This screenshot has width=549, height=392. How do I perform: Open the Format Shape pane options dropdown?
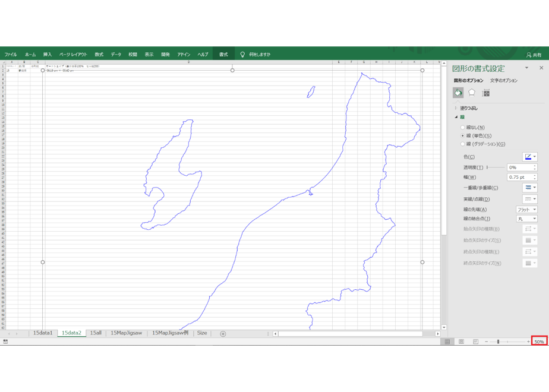tap(526, 68)
